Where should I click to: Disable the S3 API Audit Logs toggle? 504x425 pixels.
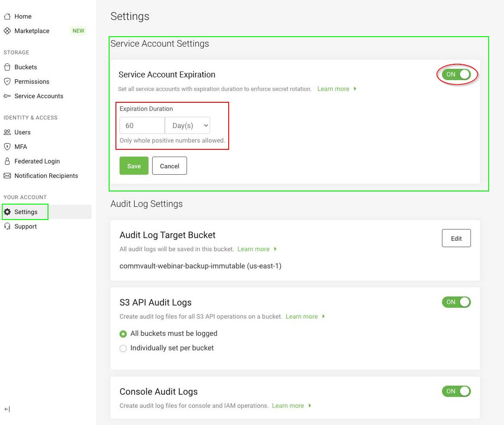[456, 302]
